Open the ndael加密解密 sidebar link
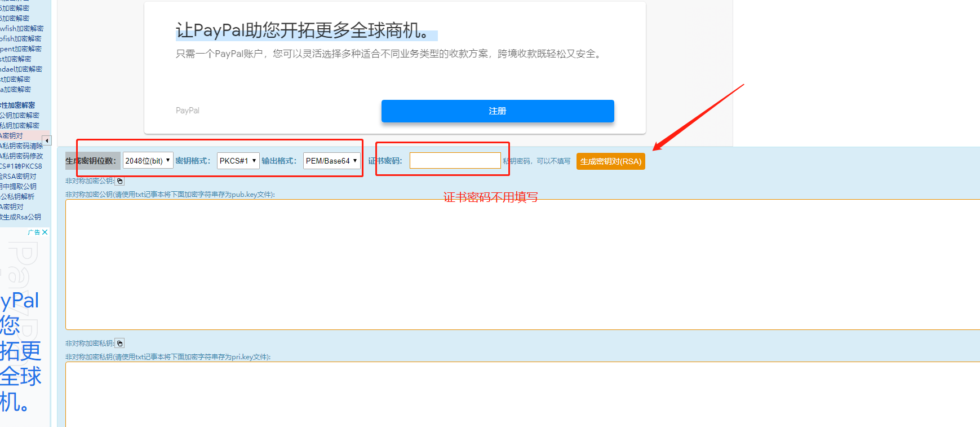 tap(21, 69)
